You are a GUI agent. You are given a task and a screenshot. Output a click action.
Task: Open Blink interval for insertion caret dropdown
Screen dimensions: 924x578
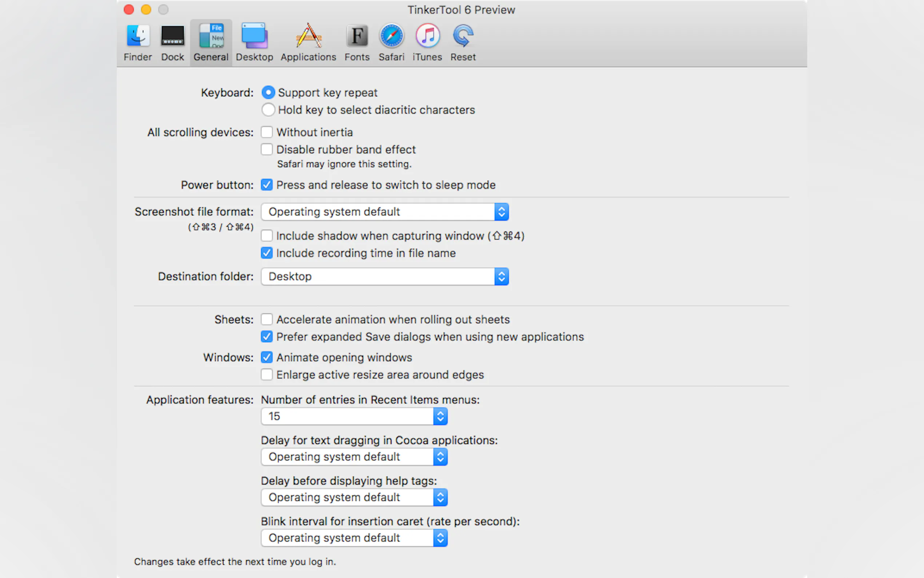pos(354,538)
